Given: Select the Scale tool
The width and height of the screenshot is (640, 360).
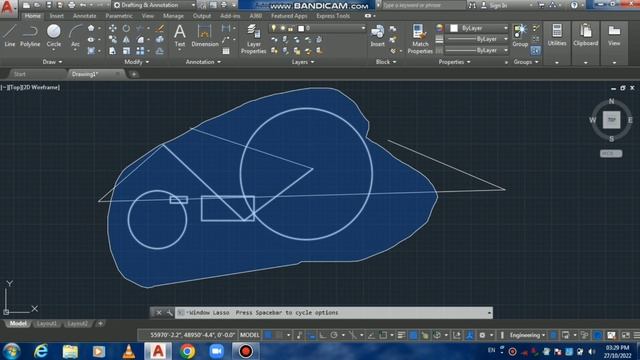Looking at the screenshot, I should [x=126, y=51].
